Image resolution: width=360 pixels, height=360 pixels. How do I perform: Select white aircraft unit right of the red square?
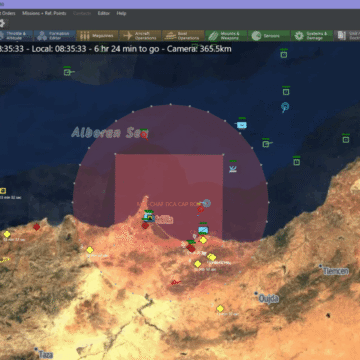click(x=233, y=168)
